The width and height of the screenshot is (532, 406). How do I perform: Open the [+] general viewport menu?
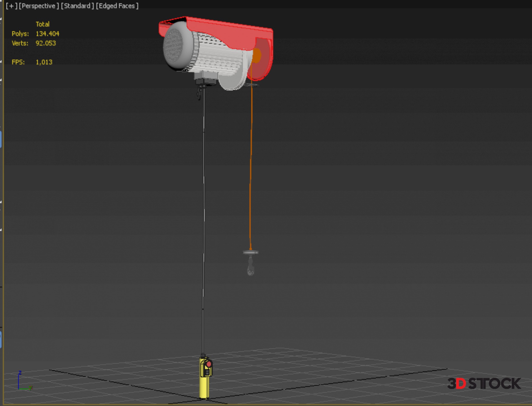[x=11, y=6]
